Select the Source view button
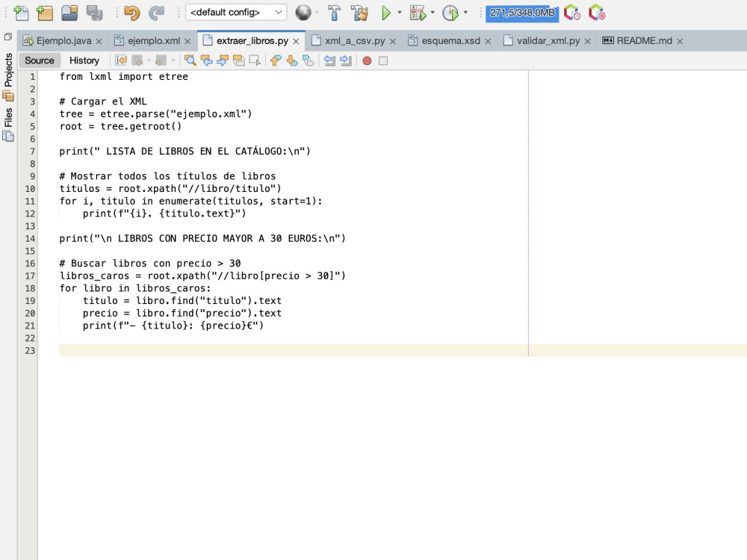Viewport: 747px width, 560px height. pos(40,60)
